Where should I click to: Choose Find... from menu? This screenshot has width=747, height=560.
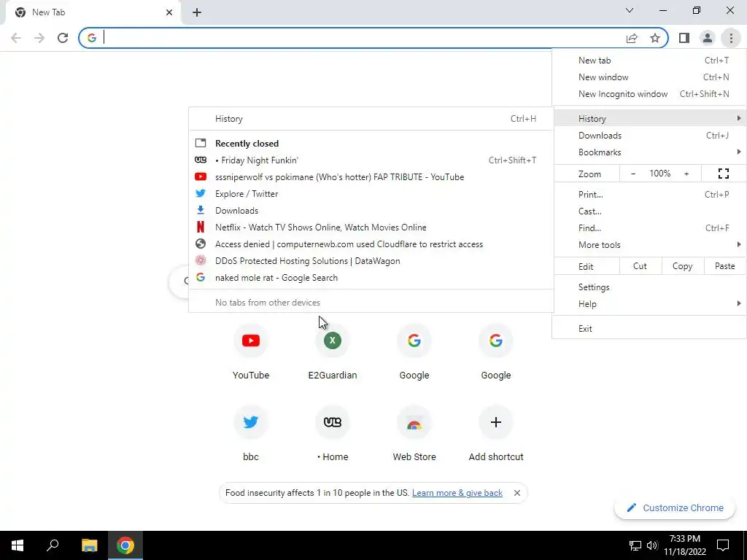tap(649, 228)
